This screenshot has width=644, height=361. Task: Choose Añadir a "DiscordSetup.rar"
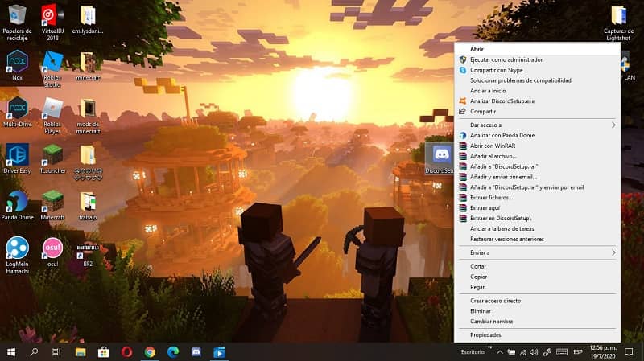537,166
